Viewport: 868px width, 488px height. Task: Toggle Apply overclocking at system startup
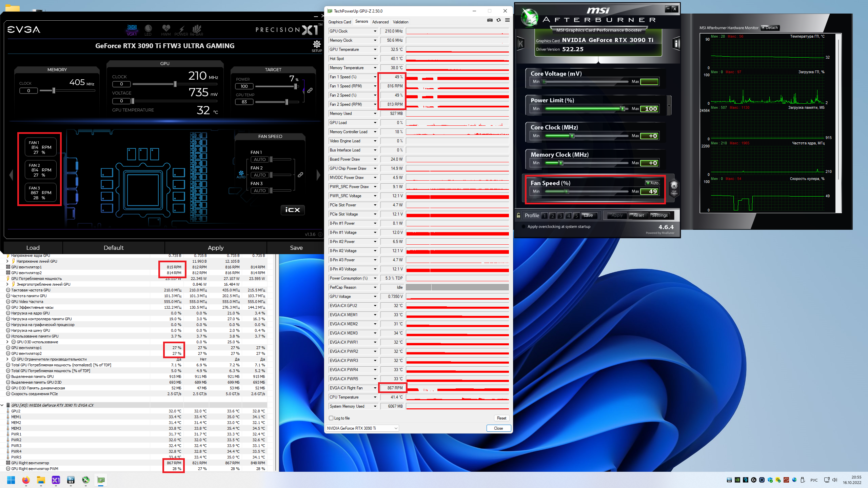[524, 227]
